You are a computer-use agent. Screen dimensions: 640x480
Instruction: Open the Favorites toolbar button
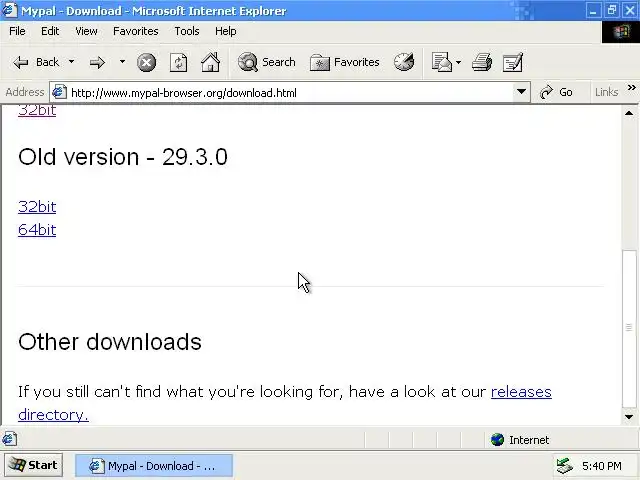[344, 62]
